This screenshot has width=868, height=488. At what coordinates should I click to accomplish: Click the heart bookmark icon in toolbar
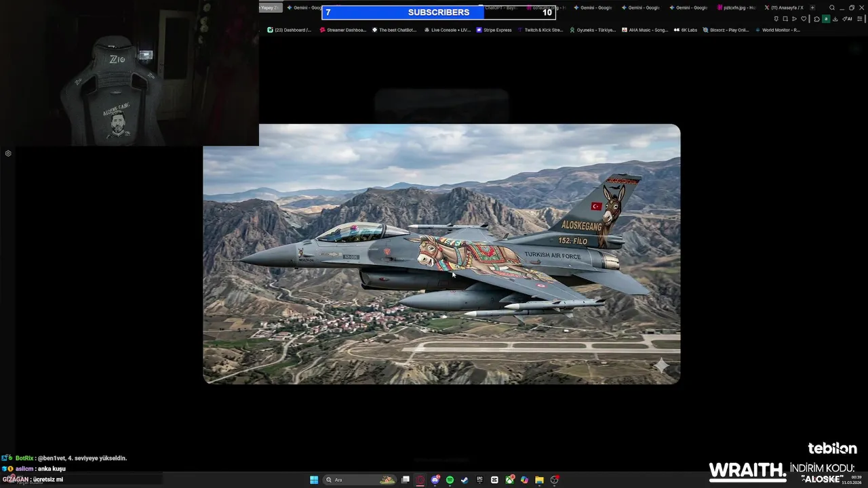click(x=804, y=19)
